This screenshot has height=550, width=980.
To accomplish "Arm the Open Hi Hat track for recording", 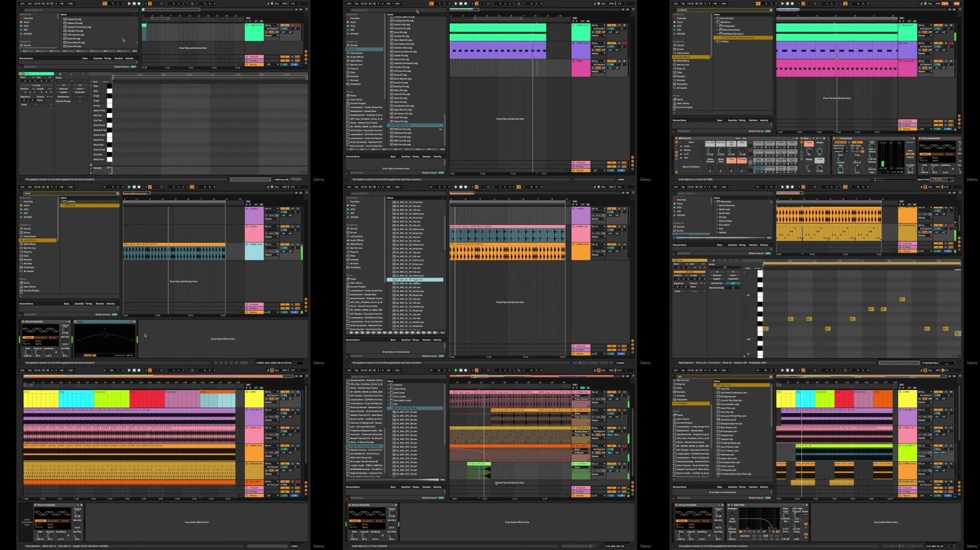I will click(951, 61).
